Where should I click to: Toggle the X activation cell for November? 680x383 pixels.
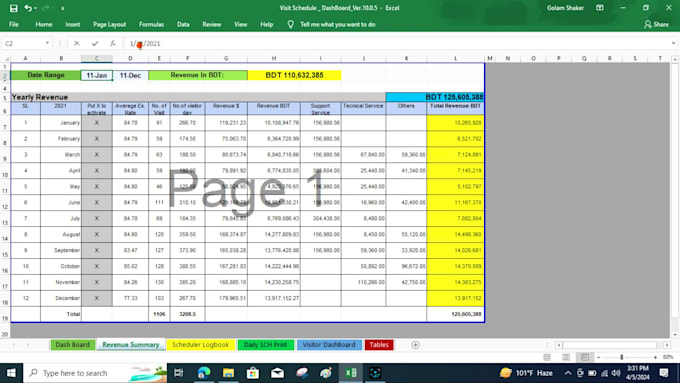pos(97,282)
